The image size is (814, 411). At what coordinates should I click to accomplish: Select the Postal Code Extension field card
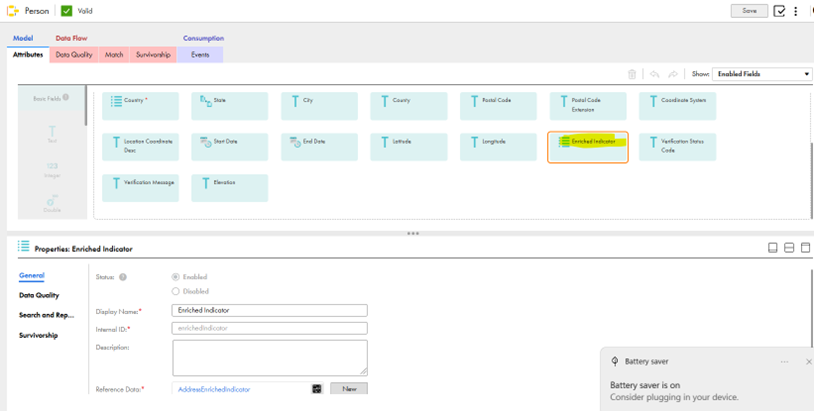(x=588, y=106)
